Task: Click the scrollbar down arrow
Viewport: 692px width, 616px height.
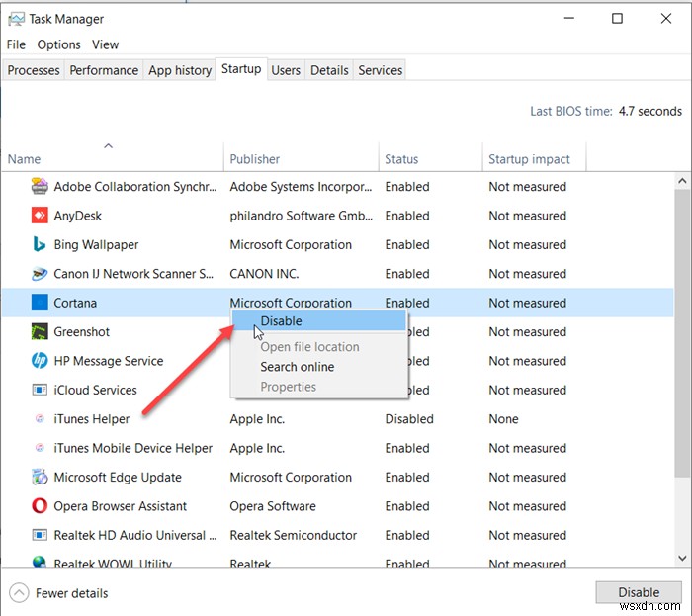Action: [x=682, y=558]
